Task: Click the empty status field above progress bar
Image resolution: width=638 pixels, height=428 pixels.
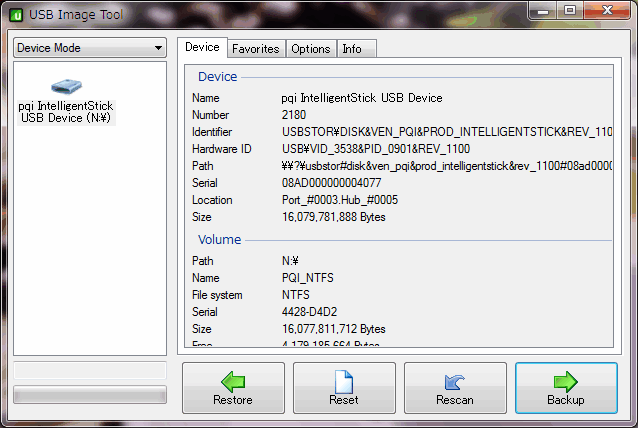Action: point(90,371)
